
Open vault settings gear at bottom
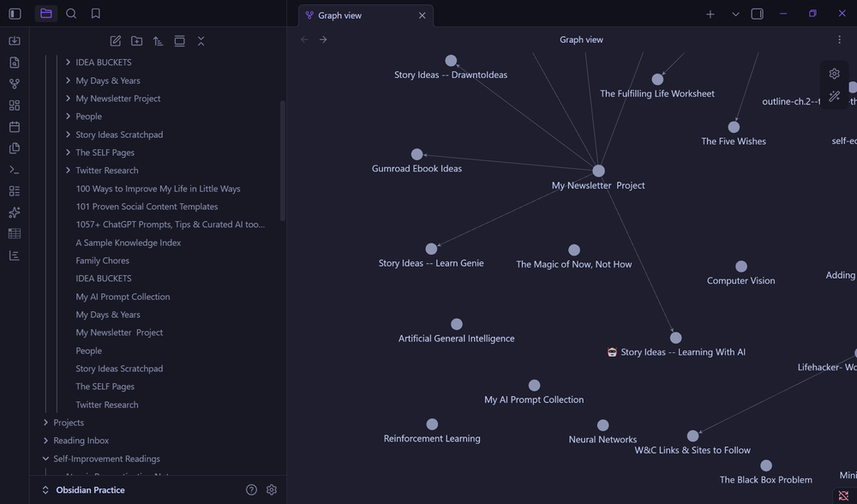(272, 489)
